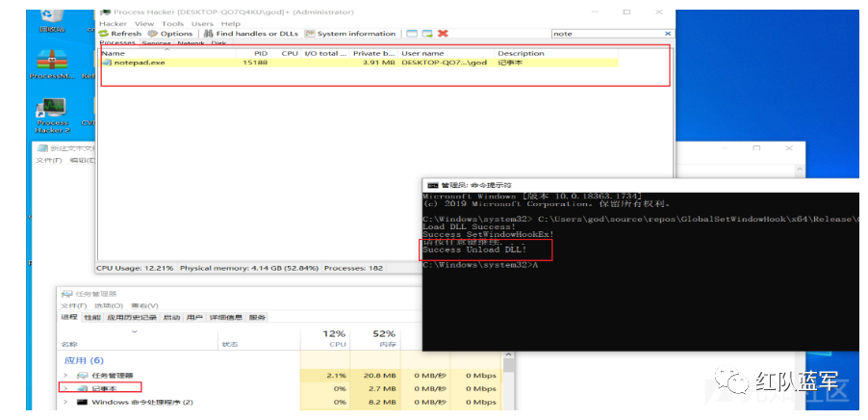This screenshot has height=420, width=868.
Task: Switch to the Disk tab
Action: (218, 42)
